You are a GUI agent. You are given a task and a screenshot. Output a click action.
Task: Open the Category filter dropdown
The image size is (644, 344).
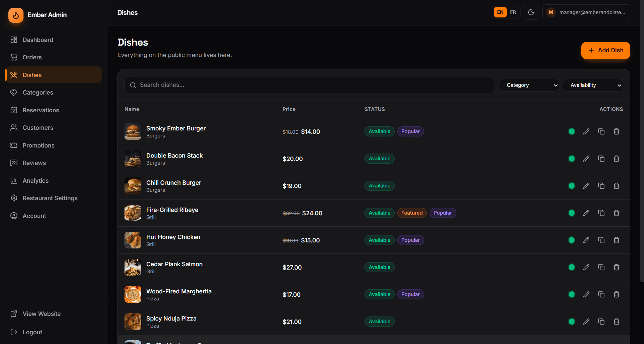(529, 85)
